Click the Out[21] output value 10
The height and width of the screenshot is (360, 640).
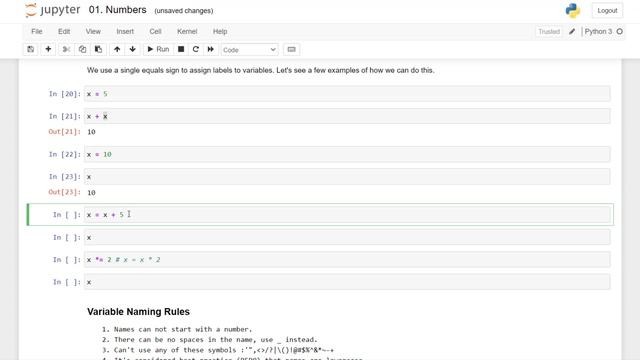(x=91, y=132)
